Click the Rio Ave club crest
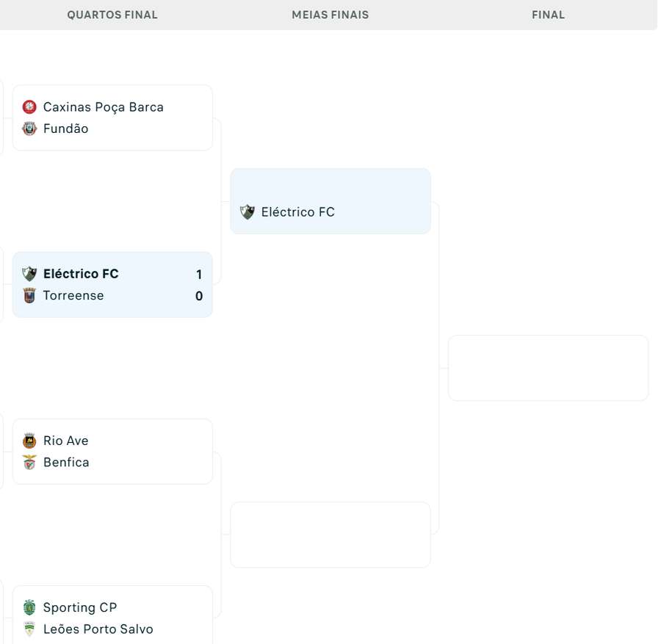Viewport: 661px width, 644px height. 29,441
